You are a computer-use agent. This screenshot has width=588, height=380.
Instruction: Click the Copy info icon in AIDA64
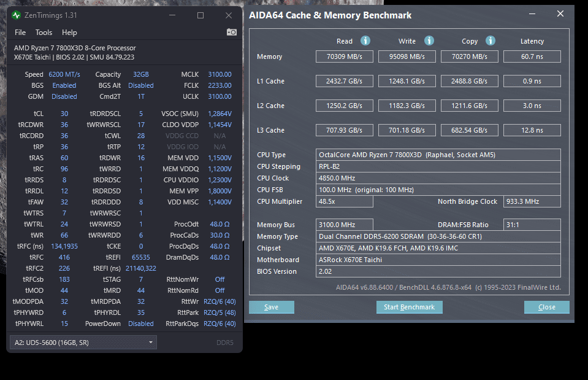490,41
